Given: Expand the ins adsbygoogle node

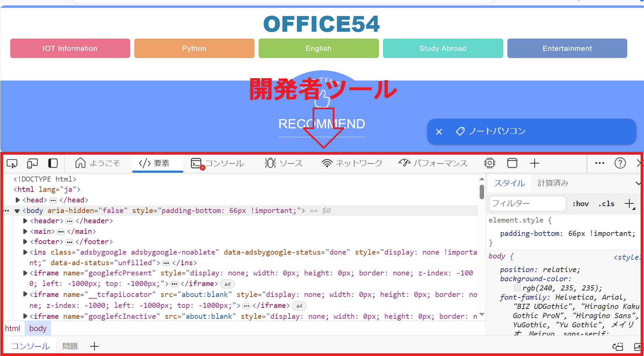Looking at the screenshot, I should click(25, 253).
